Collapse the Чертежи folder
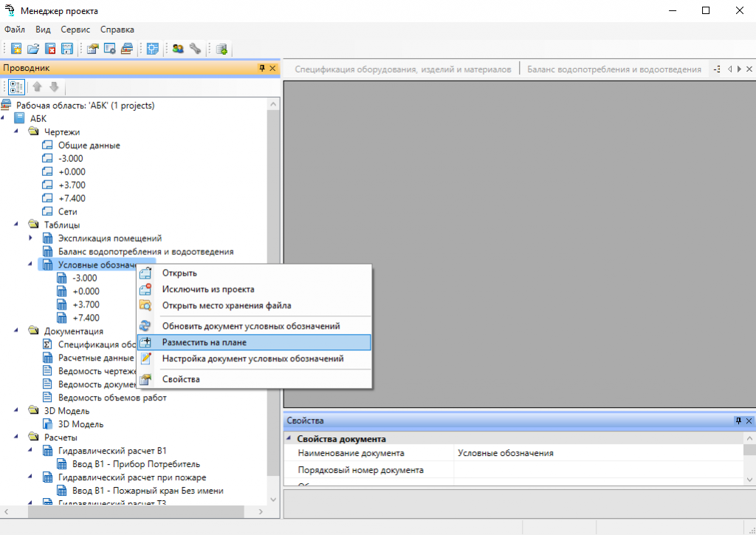Image resolution: width=756 pixels, height=535 pixels. 16,132
